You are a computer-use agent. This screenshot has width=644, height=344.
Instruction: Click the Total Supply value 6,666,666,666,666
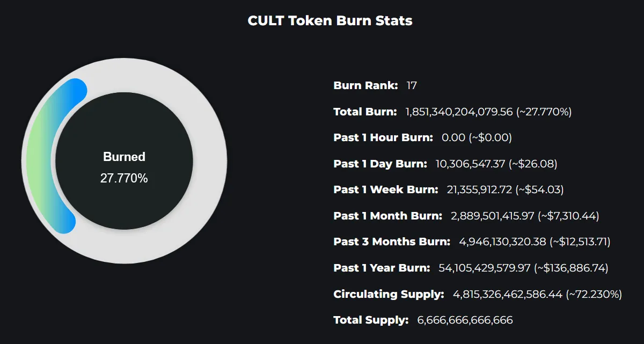(465, 320)
